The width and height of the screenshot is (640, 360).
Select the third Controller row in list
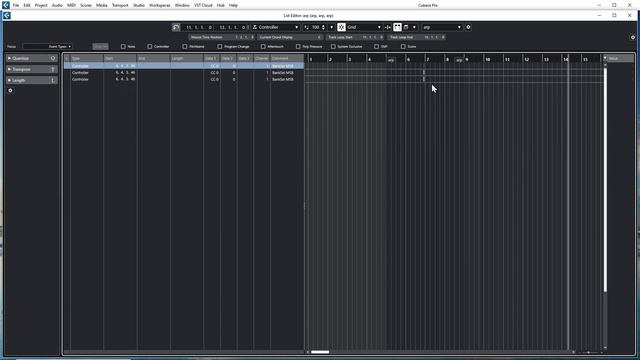pyautogui.click(x=184, y=79)
